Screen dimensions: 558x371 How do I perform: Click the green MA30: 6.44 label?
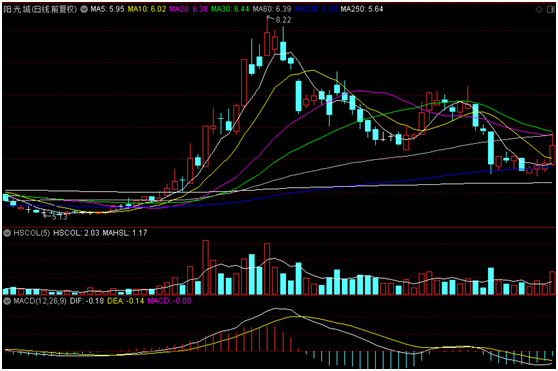(x=230, y=9)
